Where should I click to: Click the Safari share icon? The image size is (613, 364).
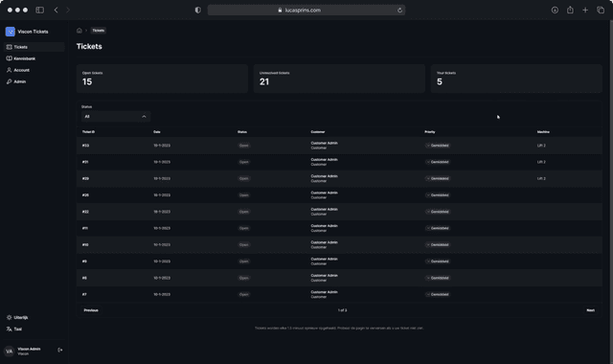tap(570, 11)
